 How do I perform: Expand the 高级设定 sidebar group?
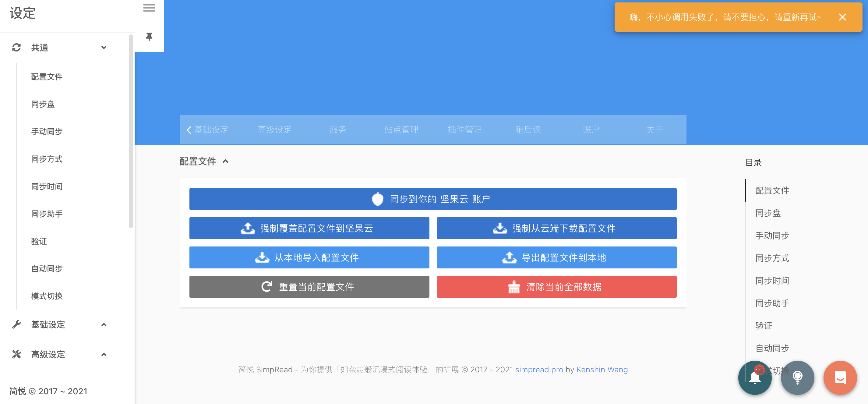point(104,354)
